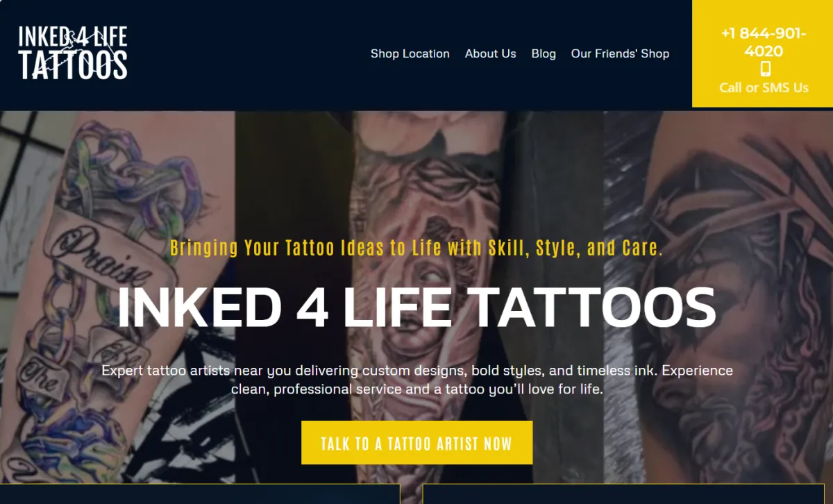Open the Blog nav link
The height and width of the screenshot is (504, 833).
point(544,53)
